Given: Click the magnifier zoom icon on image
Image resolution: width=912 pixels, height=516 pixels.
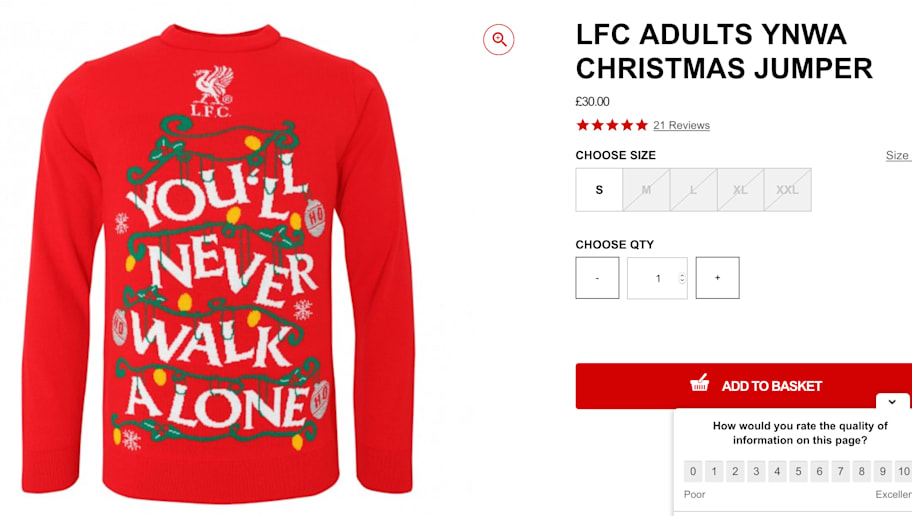Looking at the screenshot, I should (498, 40).
